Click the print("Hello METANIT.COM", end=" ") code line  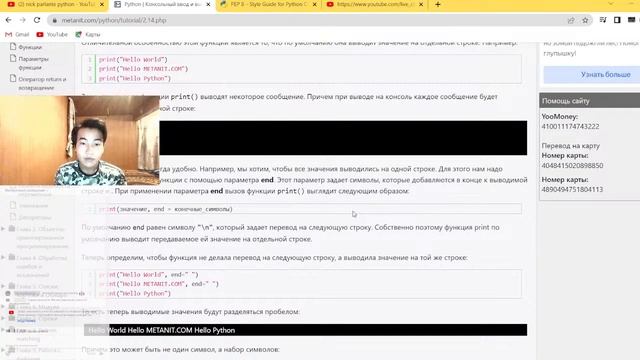pyautogui.click(x=159, y=284)
